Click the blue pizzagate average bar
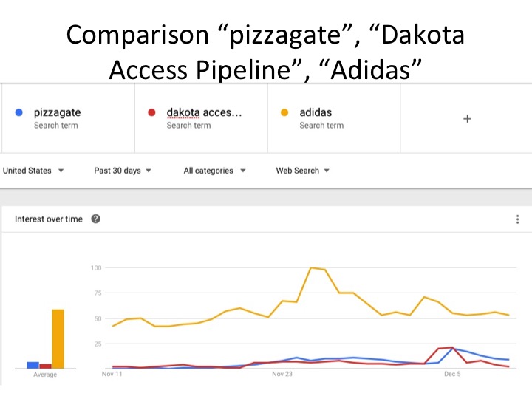This screenshot has height=399, width=532. [x=33, y=364]
